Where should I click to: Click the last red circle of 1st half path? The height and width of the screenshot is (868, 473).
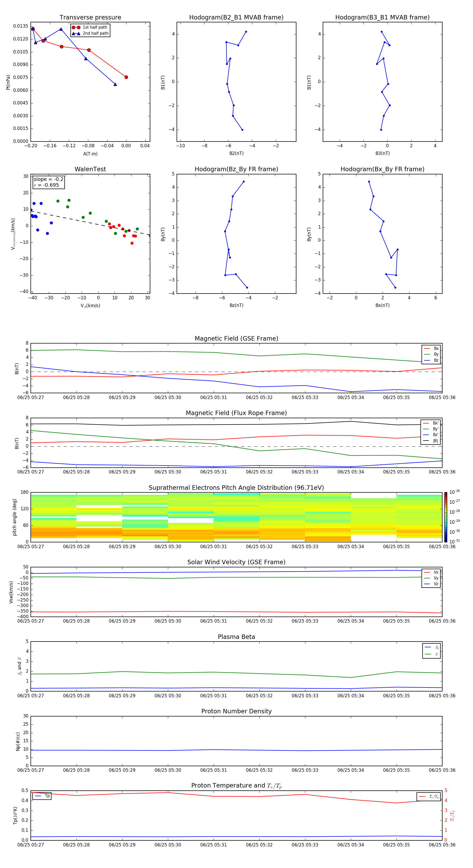126,77
